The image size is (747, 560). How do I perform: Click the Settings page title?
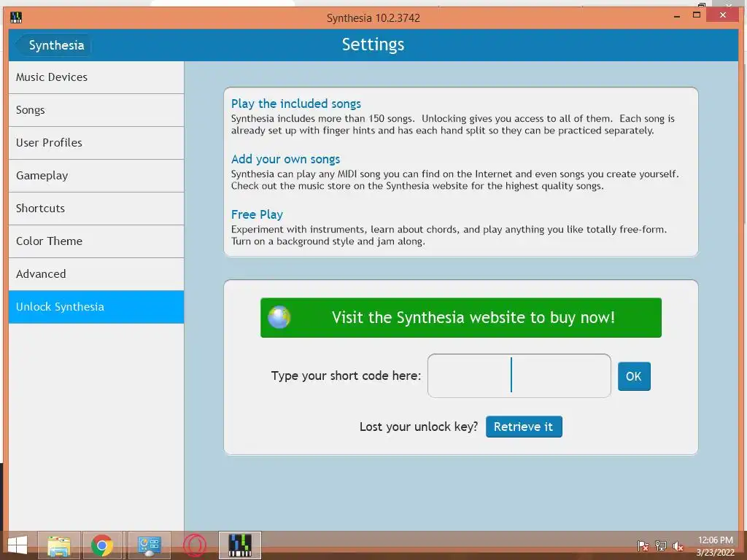click(x=373, y=44)
